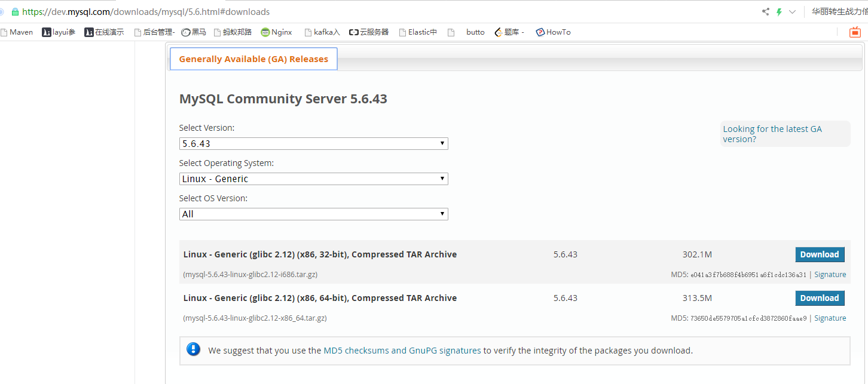Image resolution: width=868 pixels, height=384 pixels.
Task: Click filename mysql-5.6.43-linux-glibc2.12-i686.tar.gz
Action: point(250,275)
